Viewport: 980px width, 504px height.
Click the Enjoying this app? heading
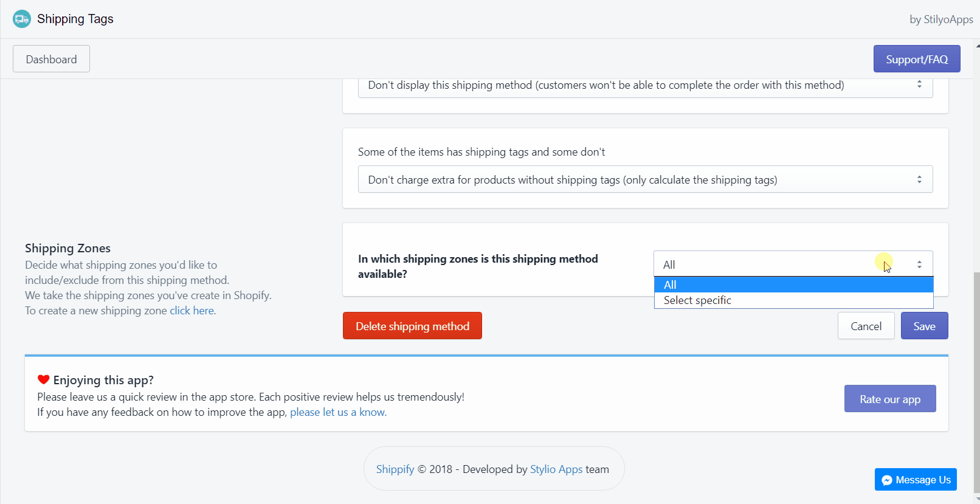tap(103, 380)
